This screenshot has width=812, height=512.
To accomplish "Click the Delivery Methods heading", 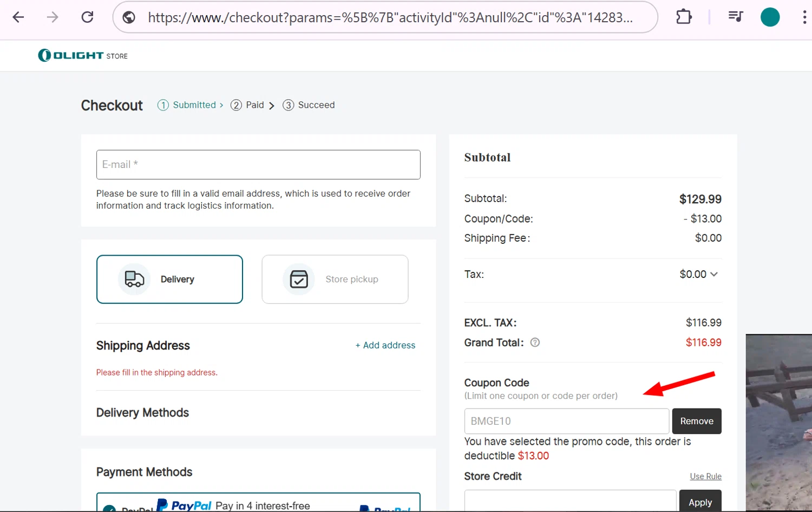I will 142,412.
